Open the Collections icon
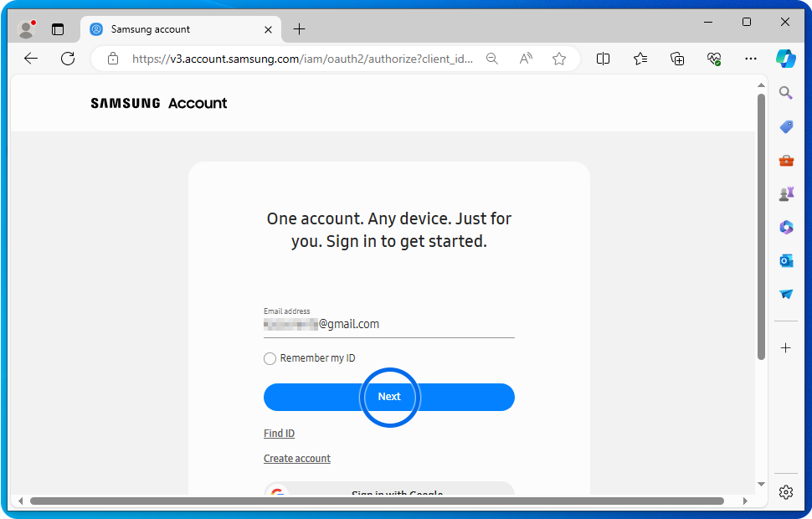 (x=677, y=59)
